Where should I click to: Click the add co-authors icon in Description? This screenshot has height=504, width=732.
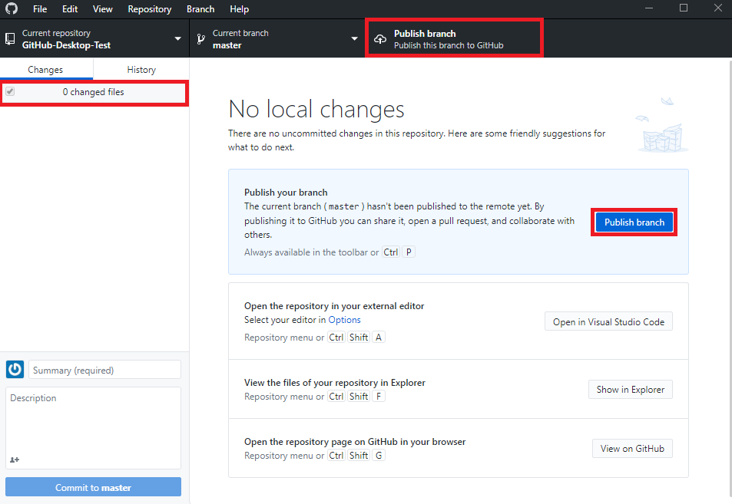(14, 460)
